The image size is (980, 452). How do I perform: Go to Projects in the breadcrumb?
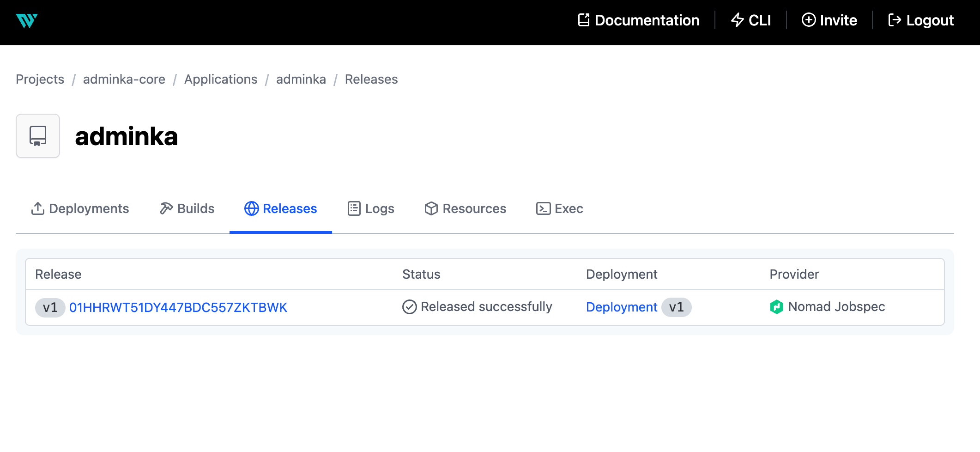pos(40,79)
